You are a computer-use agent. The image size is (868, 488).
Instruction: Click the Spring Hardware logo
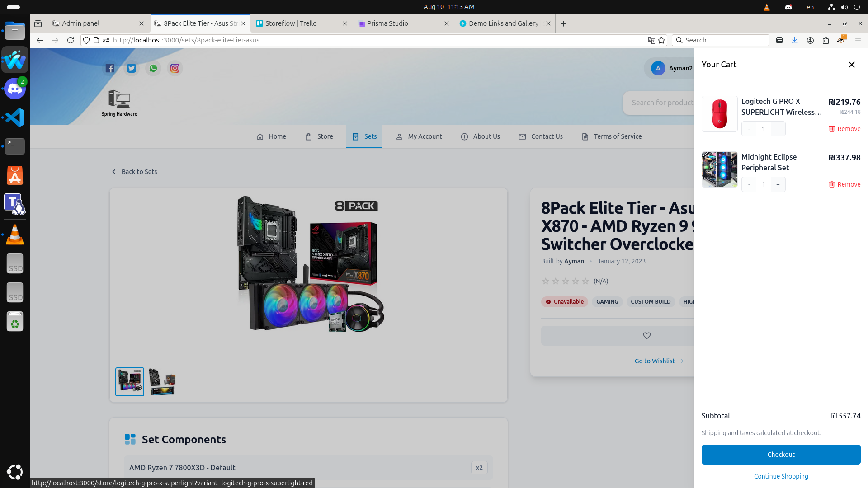pyautogui.click(x=119, y=103)
